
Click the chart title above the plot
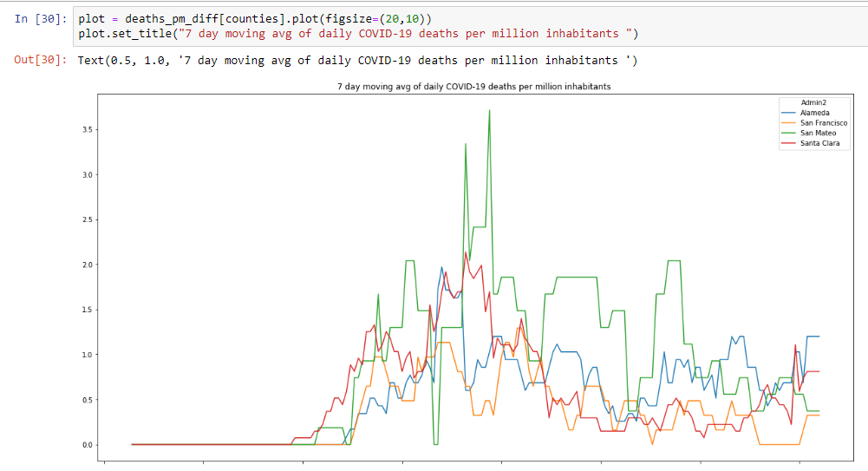pyautogui.click(x=473, y=88)
